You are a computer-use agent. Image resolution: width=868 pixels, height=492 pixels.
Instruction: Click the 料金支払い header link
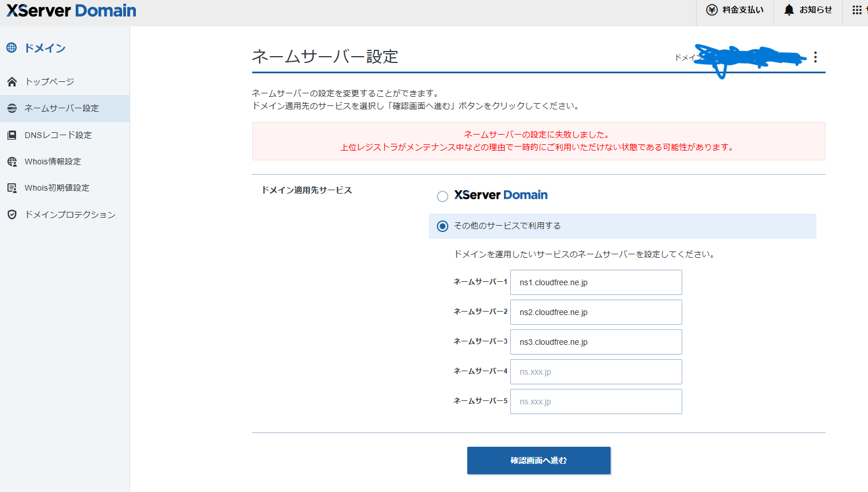pyautogui.click(x=735, y=10)
